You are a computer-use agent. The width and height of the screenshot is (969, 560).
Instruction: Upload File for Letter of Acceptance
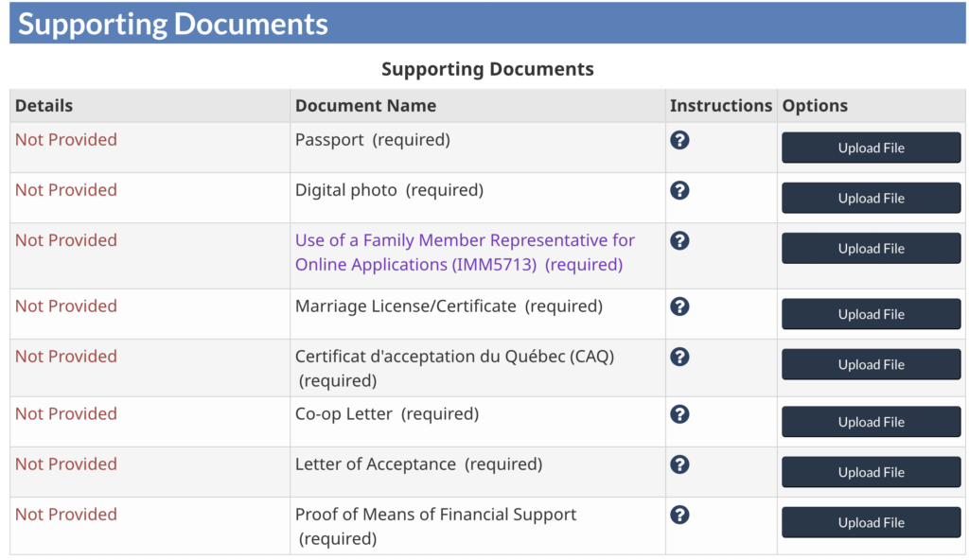pos(871,473)
